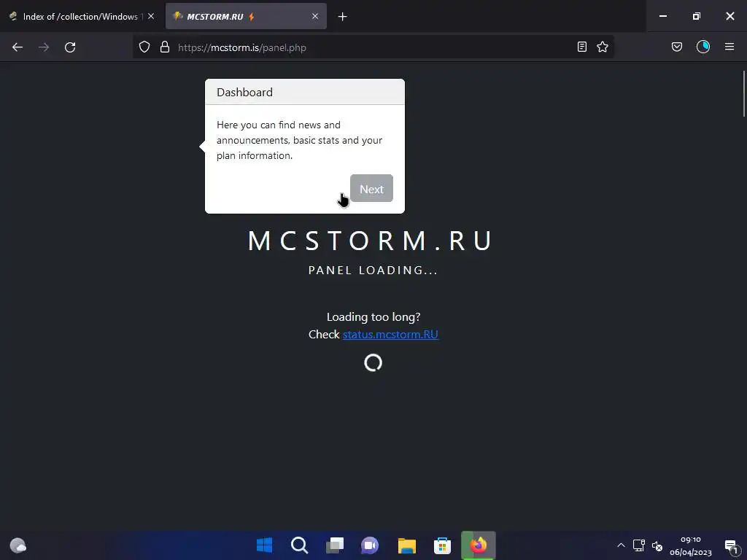Click the Firefox taskbar icon
Viewport: 747px width, 560px height.
[479, 545]
